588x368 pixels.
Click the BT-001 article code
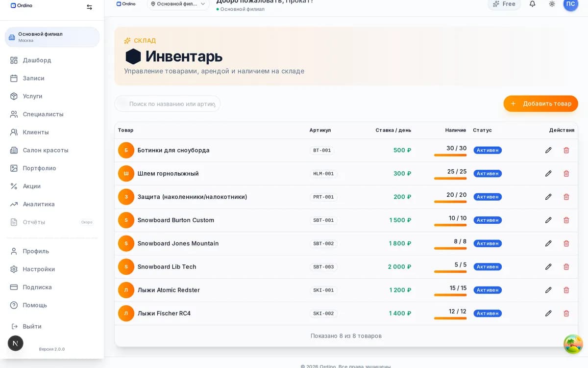322,150
